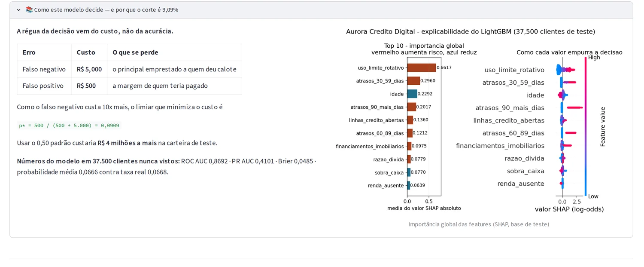Select the "R$ 5,000" cost cell

coord(89,69)
